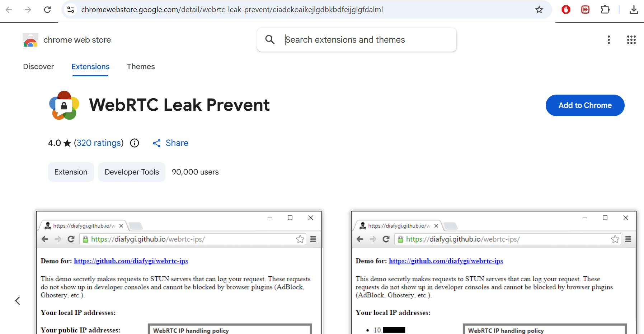Focus the Search extensions and themes field
This screenshot has height=334, width=644.
(x=357, y=40)
